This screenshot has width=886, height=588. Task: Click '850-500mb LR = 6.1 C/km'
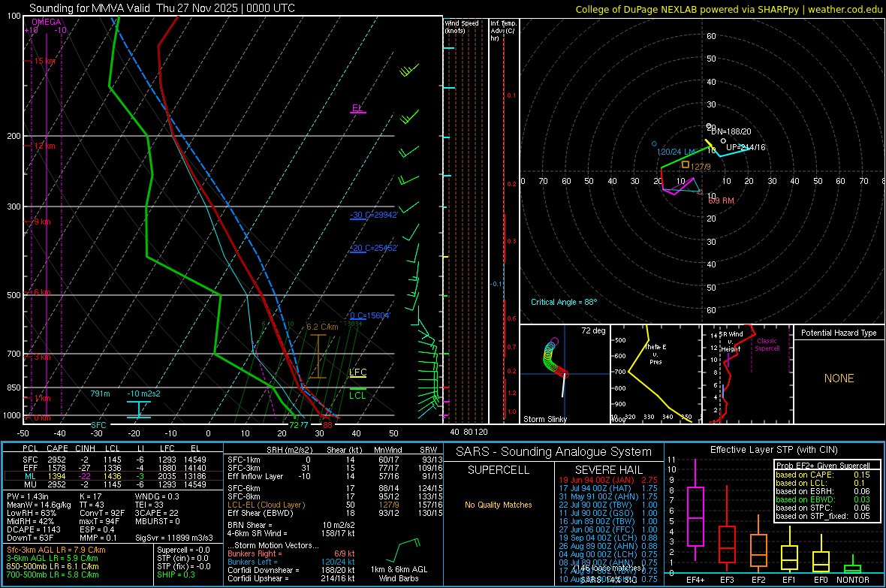pos(53,566)
